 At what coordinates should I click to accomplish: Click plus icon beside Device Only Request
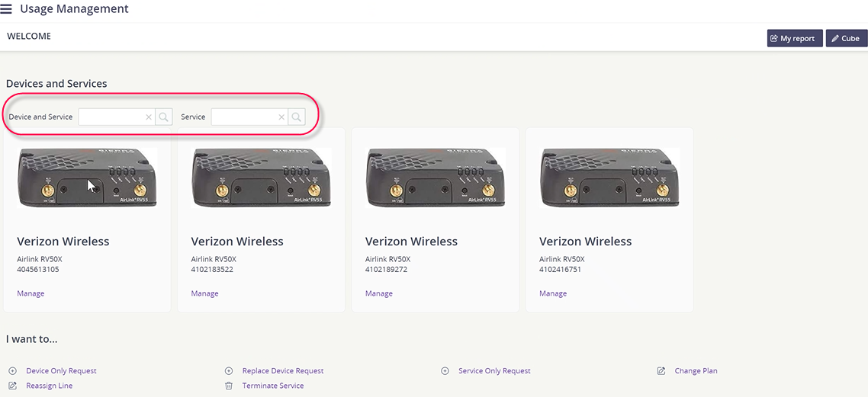coord(13,371)
